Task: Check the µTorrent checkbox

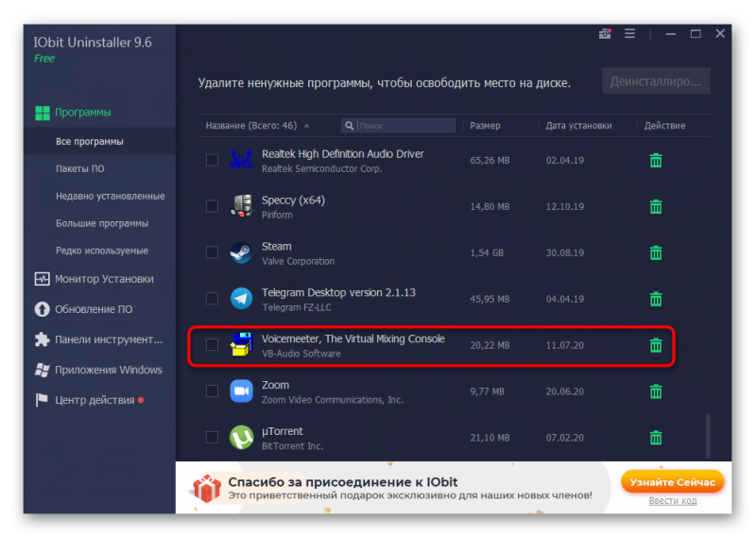Action: (212, 437)
